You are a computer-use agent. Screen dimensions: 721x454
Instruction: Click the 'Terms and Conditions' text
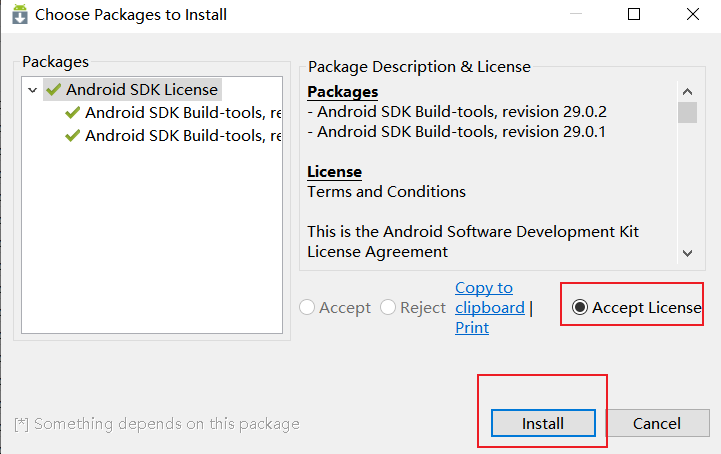point(386,191)
